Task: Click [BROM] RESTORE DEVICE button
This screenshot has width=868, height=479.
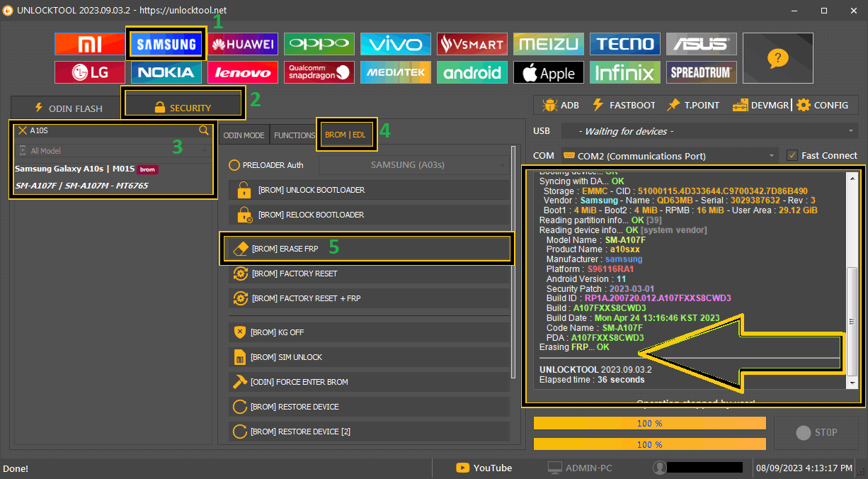Action: pyautogui.click(x=369, y=407)
